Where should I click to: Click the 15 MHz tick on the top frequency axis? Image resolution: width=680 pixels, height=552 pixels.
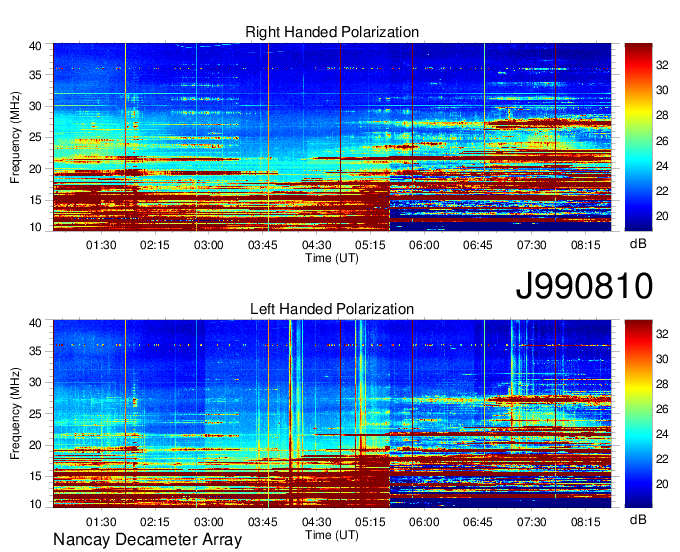(x=35, y=200)
